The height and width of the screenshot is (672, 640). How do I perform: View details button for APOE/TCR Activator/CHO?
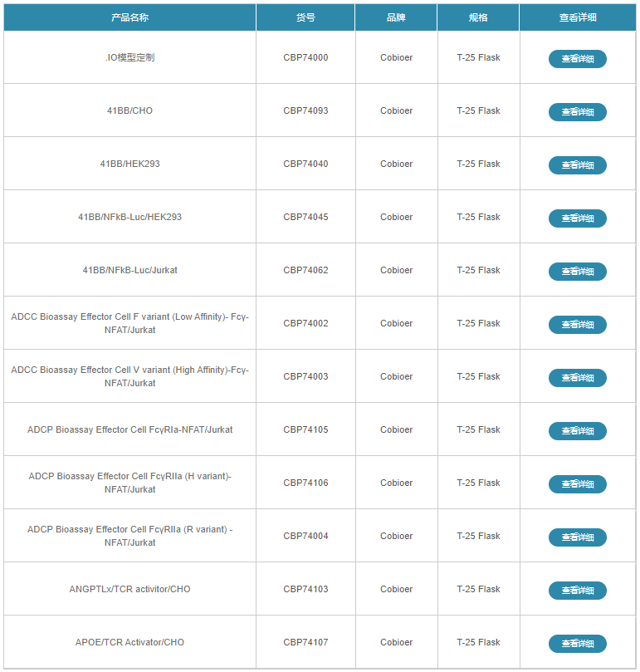(x=577, y=644)
